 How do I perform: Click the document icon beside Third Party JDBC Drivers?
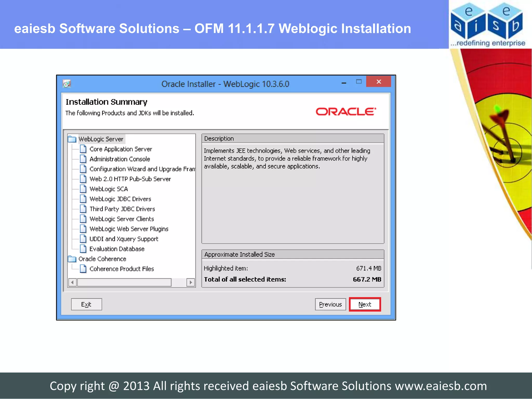tap(83, 209)
